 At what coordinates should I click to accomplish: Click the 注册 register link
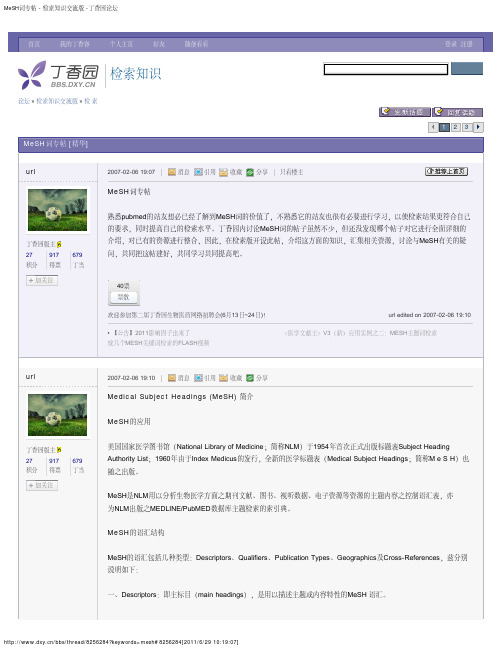tap(466, 44)
